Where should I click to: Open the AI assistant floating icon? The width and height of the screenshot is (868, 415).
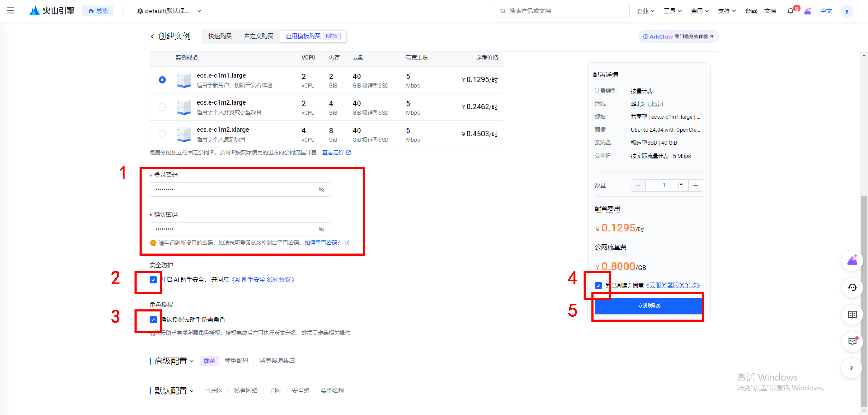tap(852, 260)
